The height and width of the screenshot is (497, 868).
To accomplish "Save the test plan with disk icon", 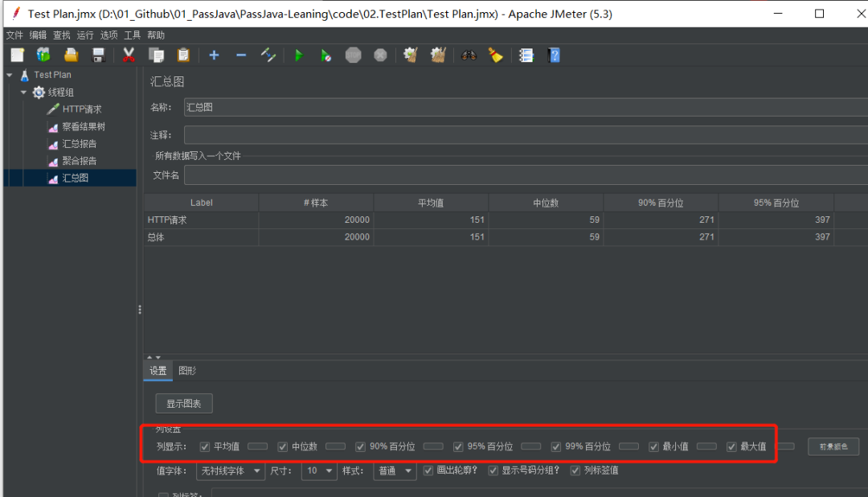I will pos(98,55).
